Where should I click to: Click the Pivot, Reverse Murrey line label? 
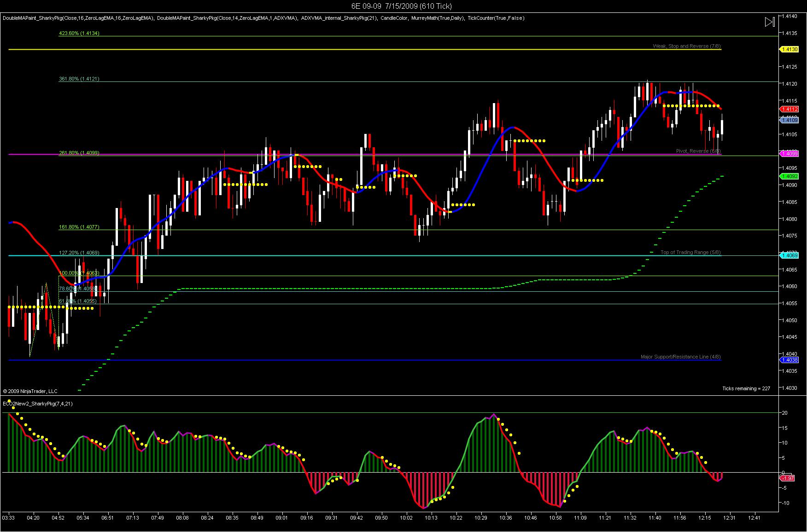click(698, 151)
